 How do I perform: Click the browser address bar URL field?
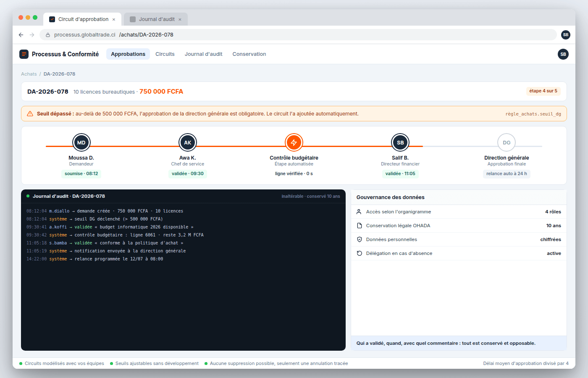point(298,35)
